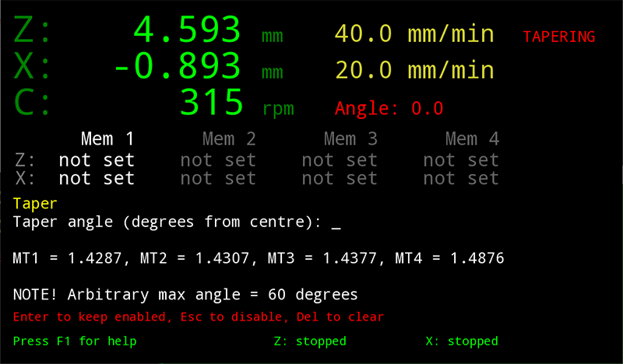
Task: Click the X: stopped status at bottom
Action: coord(462,341)
